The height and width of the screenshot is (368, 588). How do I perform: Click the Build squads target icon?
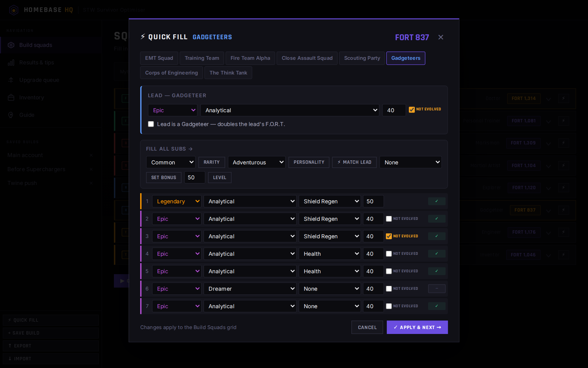pos(11,45)
